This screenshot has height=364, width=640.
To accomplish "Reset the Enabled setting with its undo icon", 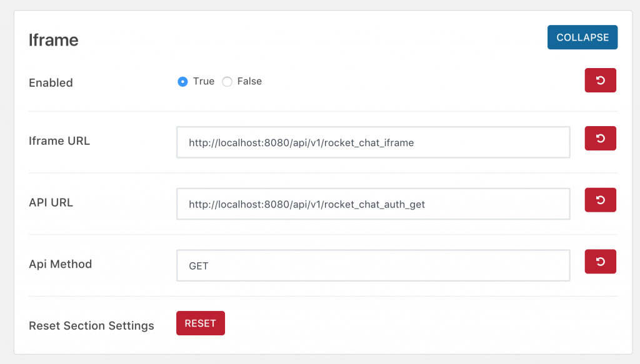I will pyautogui.click(x=600, y=81).
